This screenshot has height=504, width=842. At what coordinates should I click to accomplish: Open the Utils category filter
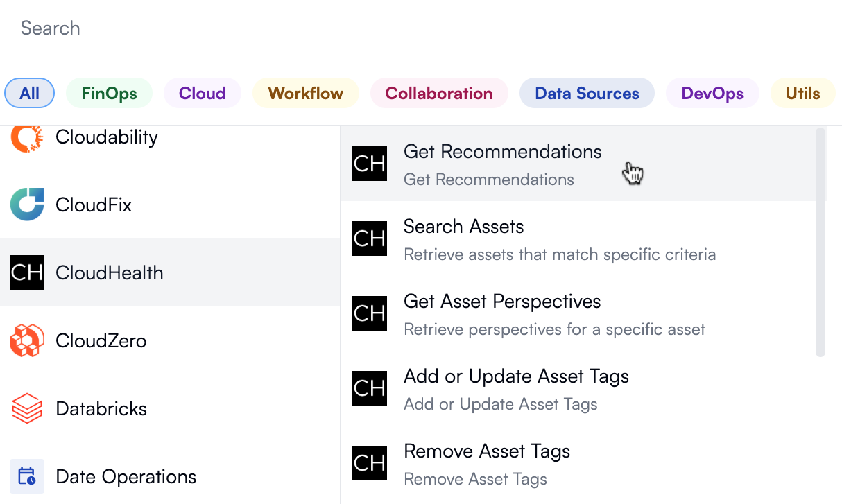[802, 94]
